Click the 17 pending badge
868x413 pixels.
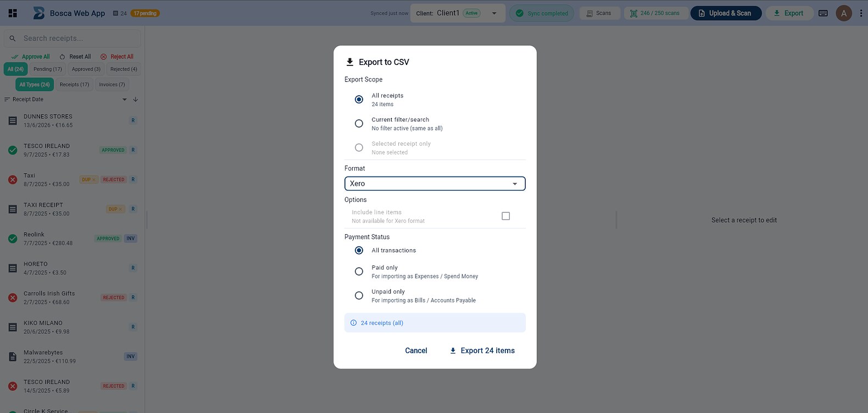coord(145,13)
